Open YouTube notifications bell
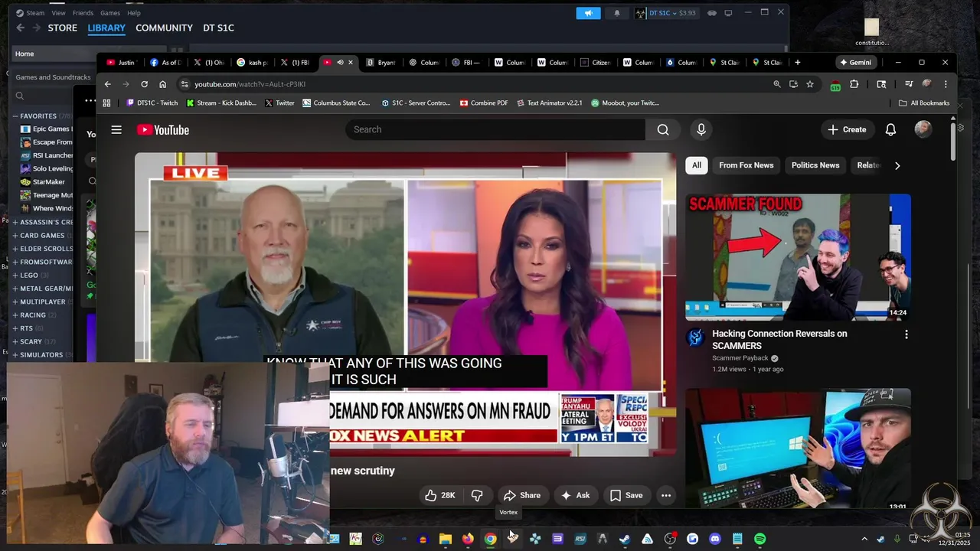980x551 pixels. 890,129
